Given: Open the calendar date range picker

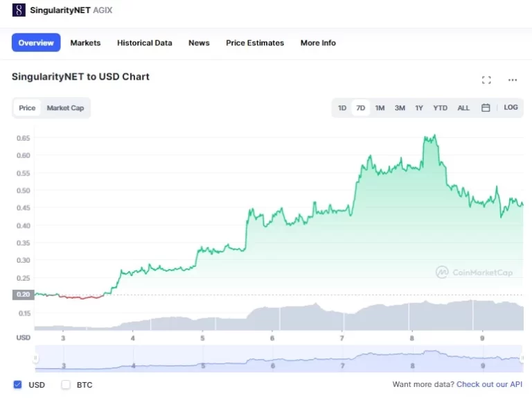Looking at the screenshot, I should pyautogui.click(x=486, y=107).
